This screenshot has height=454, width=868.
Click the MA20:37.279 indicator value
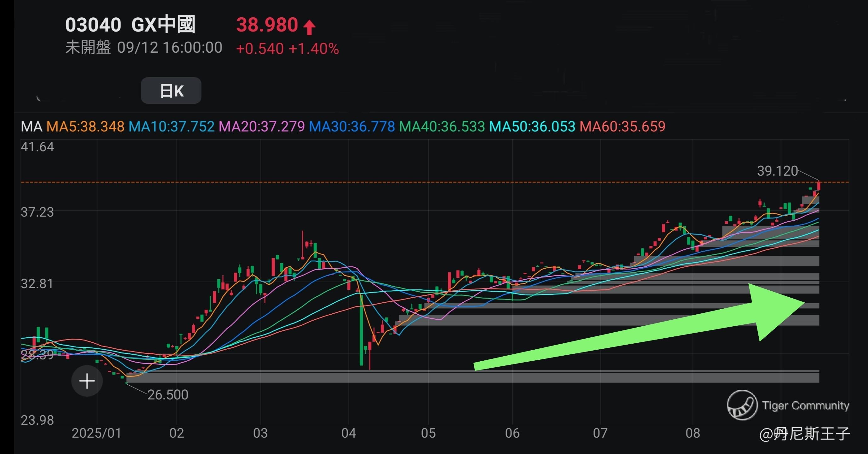[261, 127]
